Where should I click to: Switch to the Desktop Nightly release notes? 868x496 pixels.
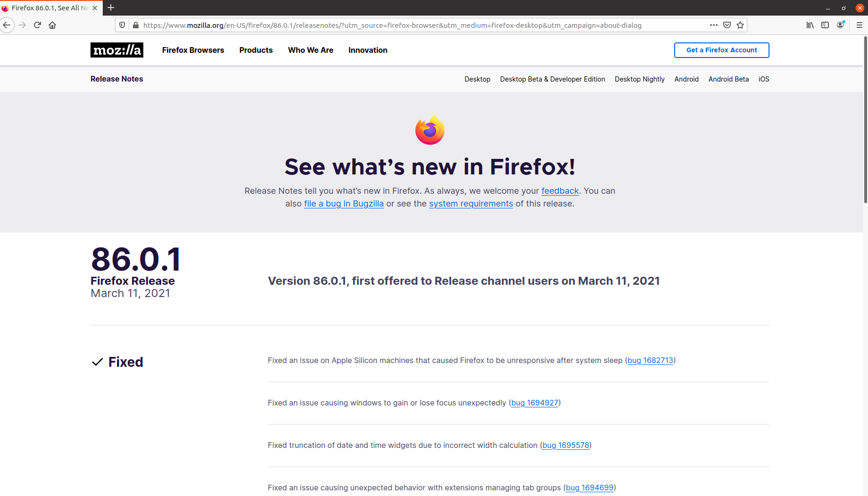[x=639, y=79]
